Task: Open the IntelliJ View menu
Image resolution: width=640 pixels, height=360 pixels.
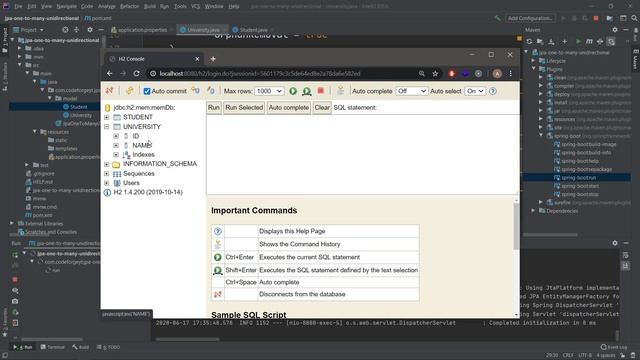Action: point(47,6)
